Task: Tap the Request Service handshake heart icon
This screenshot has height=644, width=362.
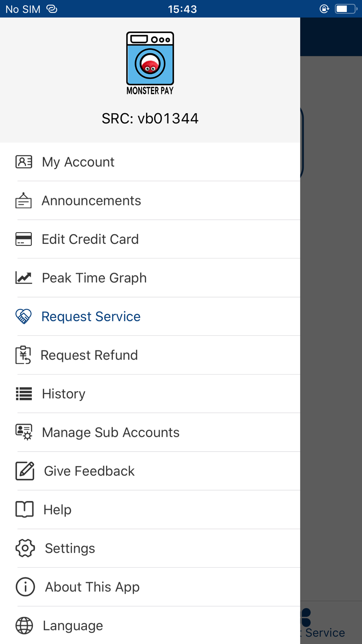Action: pyautogui.click(x=24, y=317)
